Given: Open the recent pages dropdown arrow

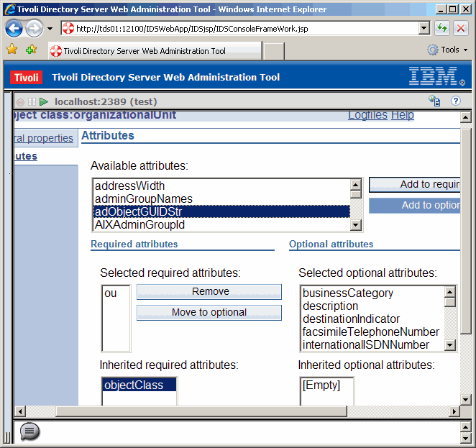Looking at the screenshot, I should (50, 29).
